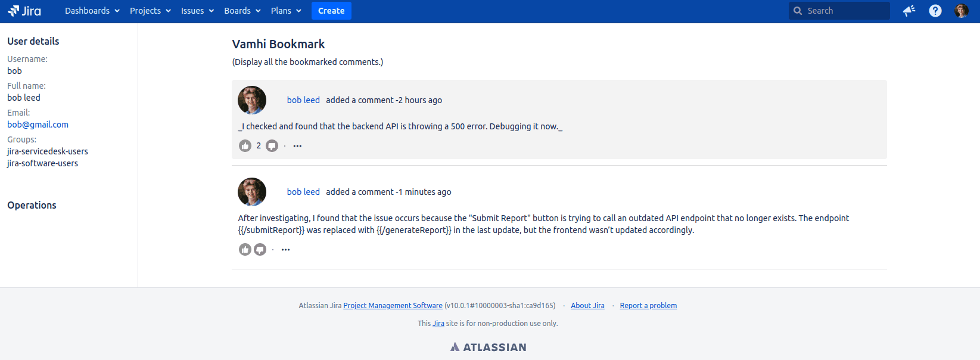Click bob leed's avatar on the first comment

pos(252,100)
